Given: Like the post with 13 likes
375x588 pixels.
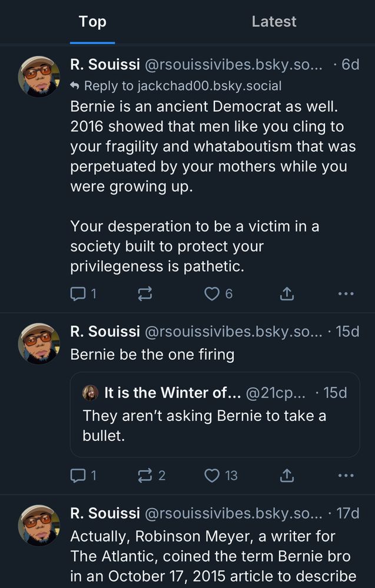Looking at the screenshot, I should coord(212,475).
